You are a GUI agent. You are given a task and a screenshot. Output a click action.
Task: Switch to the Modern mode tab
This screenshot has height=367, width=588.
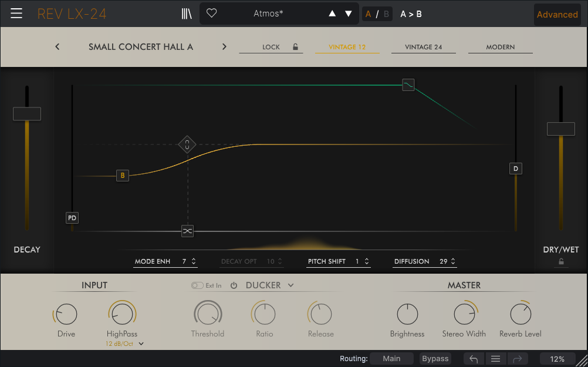coord(500,47)
